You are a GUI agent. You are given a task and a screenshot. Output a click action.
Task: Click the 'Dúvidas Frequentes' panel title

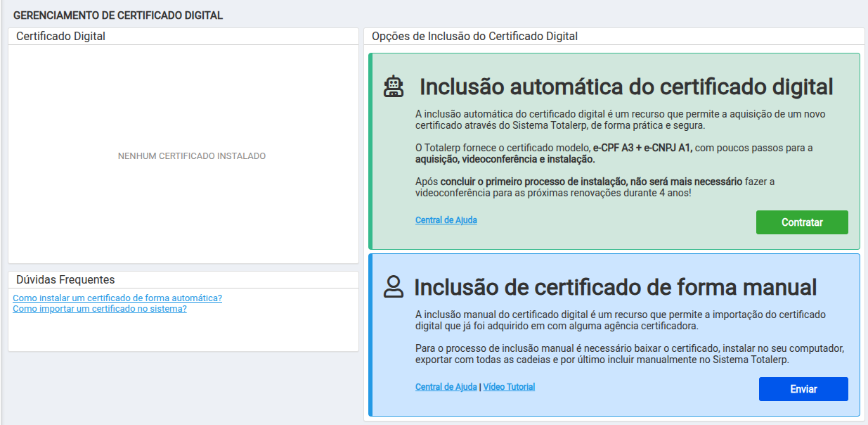(65, 280)
